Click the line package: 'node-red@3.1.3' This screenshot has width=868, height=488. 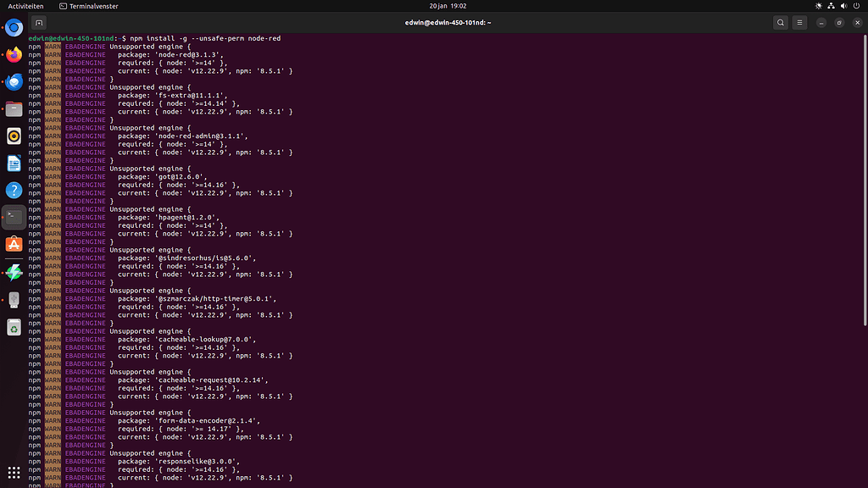pyautogui.click(x=170, y=55)
